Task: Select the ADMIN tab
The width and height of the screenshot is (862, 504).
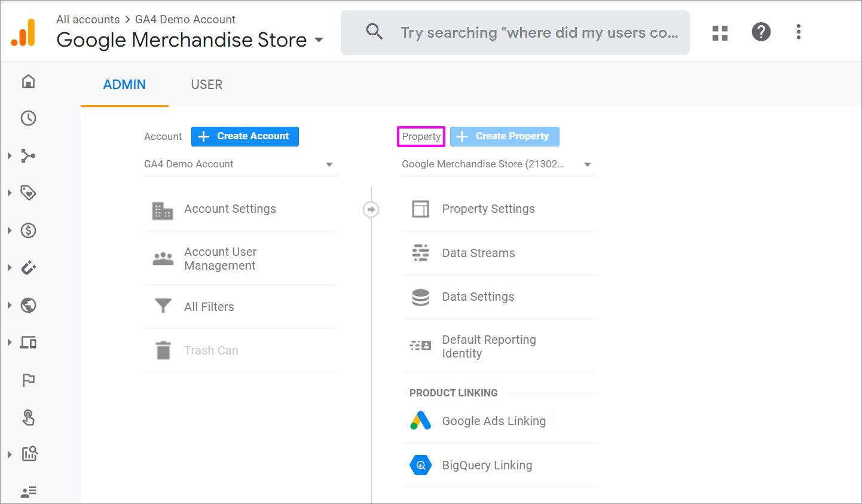Action: (x=124, y=85)
